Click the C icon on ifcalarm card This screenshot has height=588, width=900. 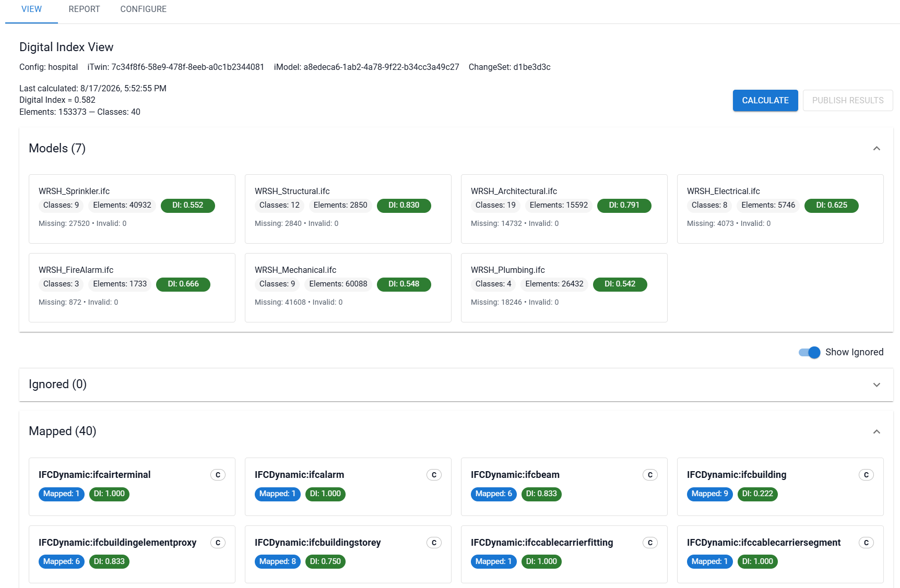tap(434, 475)
